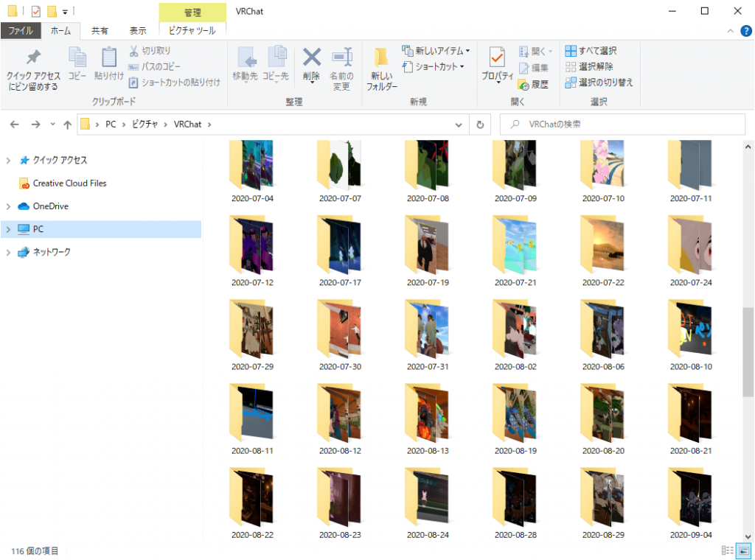
Task: Click new folder icon in title bar
Action: pos(52,11)
